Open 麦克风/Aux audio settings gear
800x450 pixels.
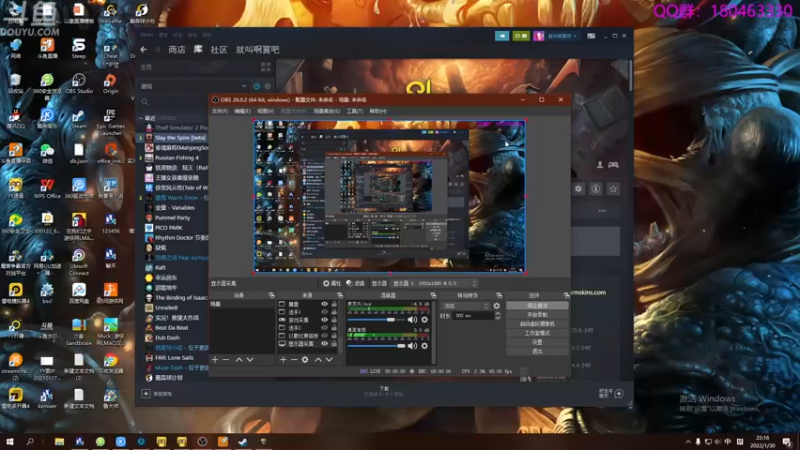click(x=424, y=320)
